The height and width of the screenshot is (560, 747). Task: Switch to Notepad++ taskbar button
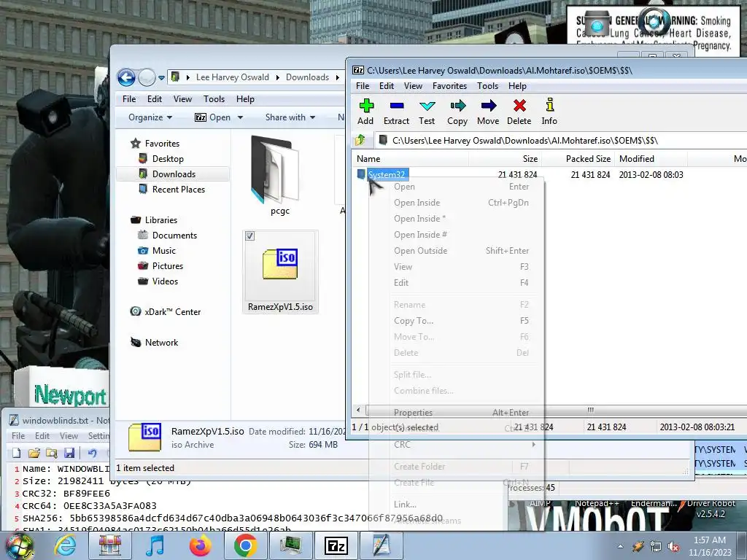381,545
